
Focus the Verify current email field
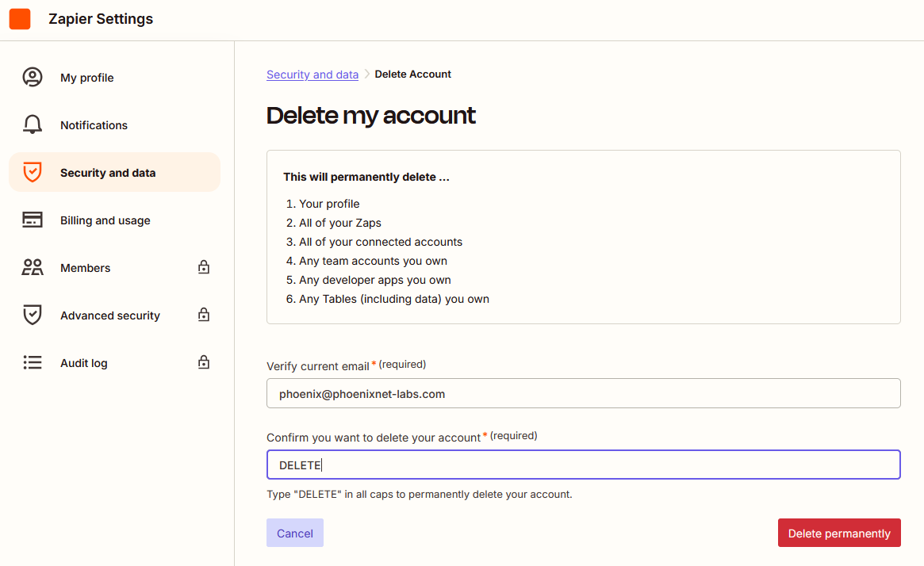tap(583, 393)
